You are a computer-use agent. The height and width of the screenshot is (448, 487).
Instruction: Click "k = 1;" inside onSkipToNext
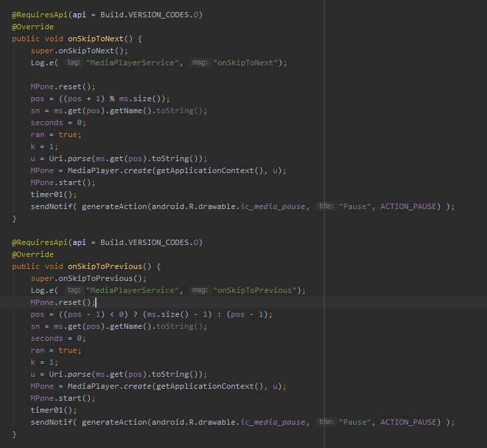(x=44, y=146)
